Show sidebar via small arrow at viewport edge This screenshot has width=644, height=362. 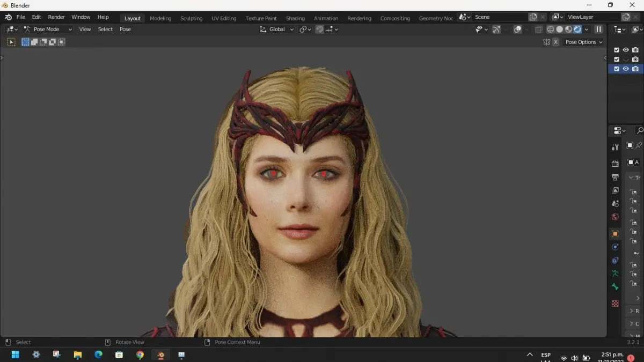tap(605, 57)
